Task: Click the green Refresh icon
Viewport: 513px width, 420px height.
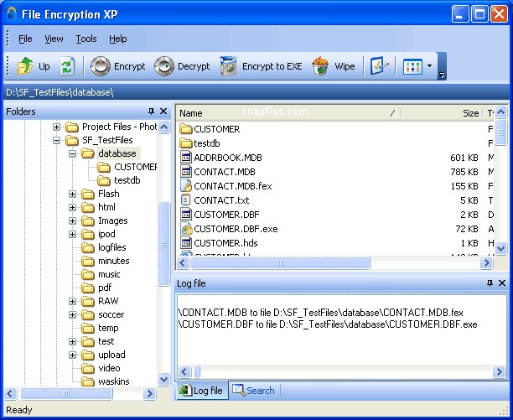Action: (67, 66)
